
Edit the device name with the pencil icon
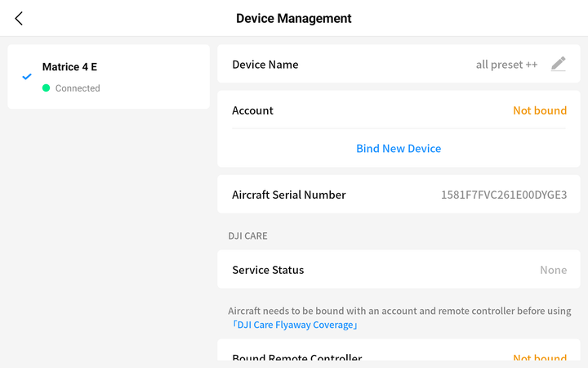point(558,64)
